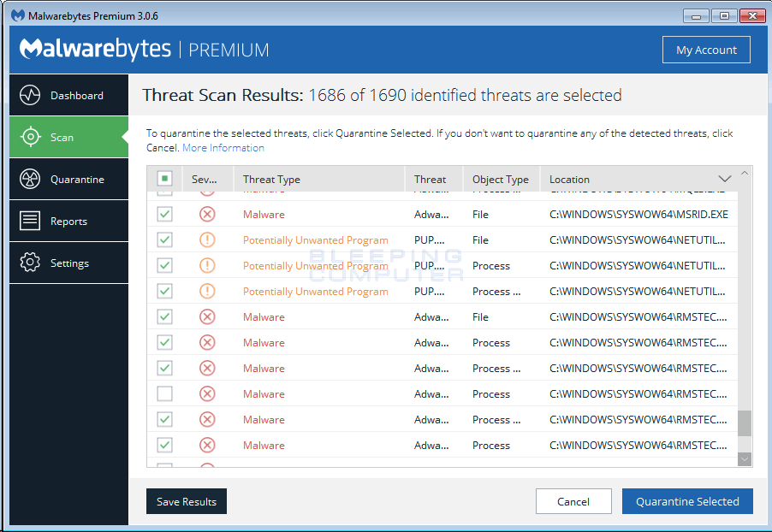Click the PUP.... threat cell on NETUTIL File row
The height and width of the screenshot is (532, 772).
pyautogui.click(x=429, y=239)
